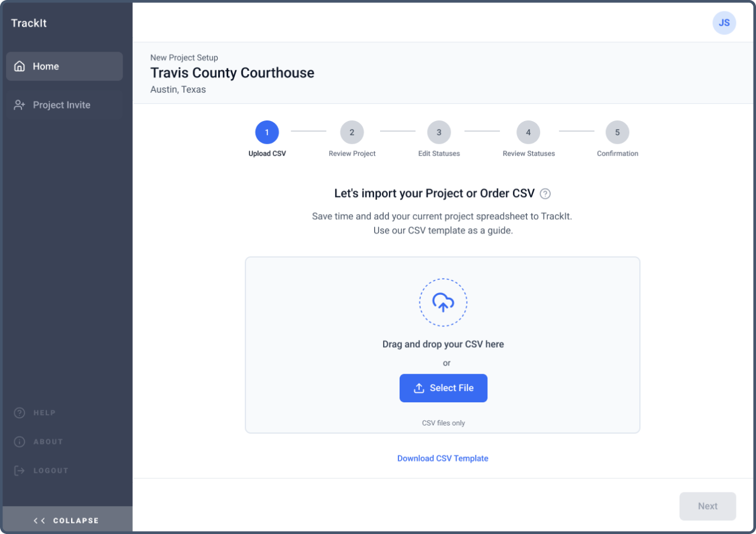The height and width of the screenshot is (534, 756).
Task: Go to step 2 Review Project
Action: (352, 132)
